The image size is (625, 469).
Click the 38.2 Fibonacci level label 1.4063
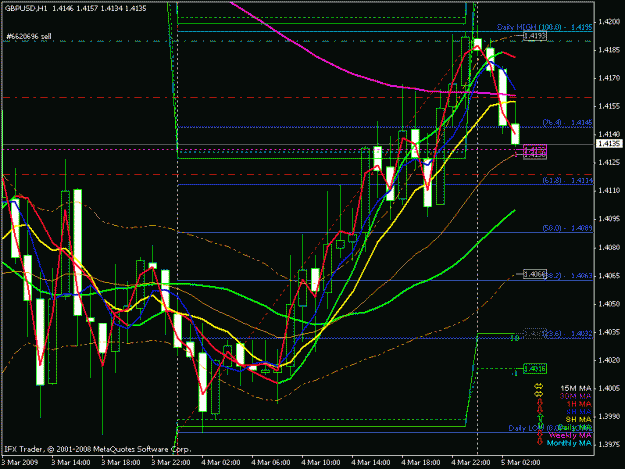pos(570,276)
